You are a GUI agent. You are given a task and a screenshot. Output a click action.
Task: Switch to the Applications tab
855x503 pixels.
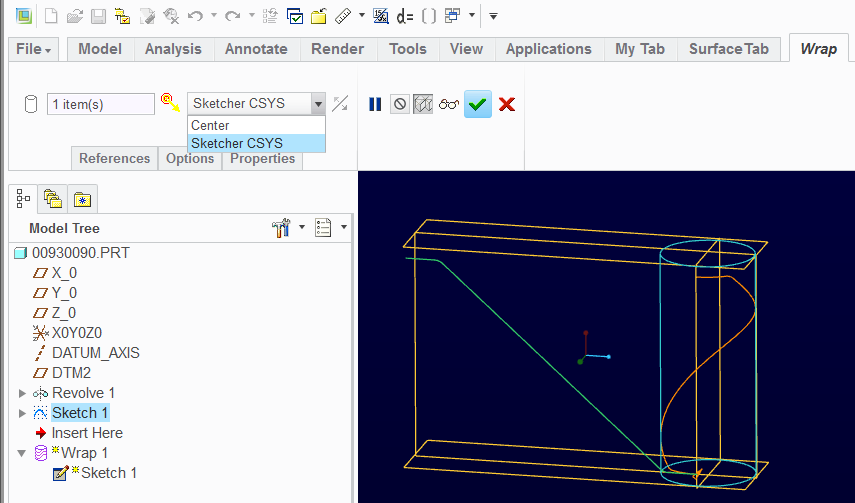click(549, 49)
